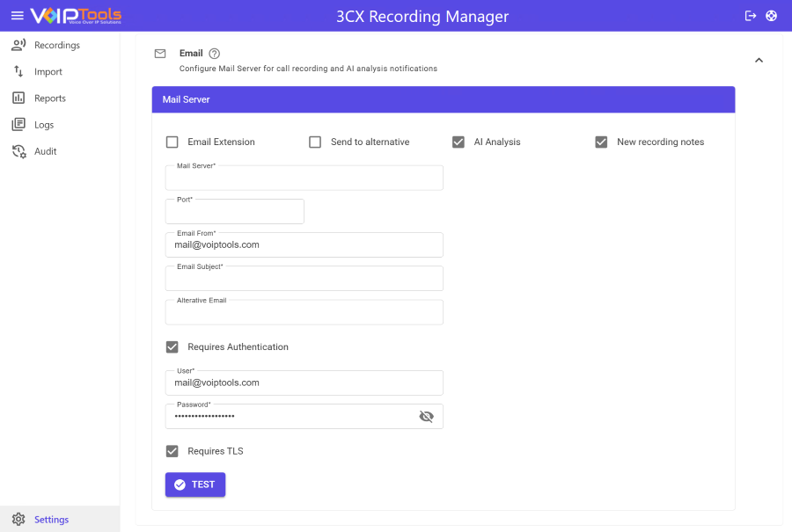Disable the Requires TLS checkbox
This screenshot has height=532, width=792.
172,451
